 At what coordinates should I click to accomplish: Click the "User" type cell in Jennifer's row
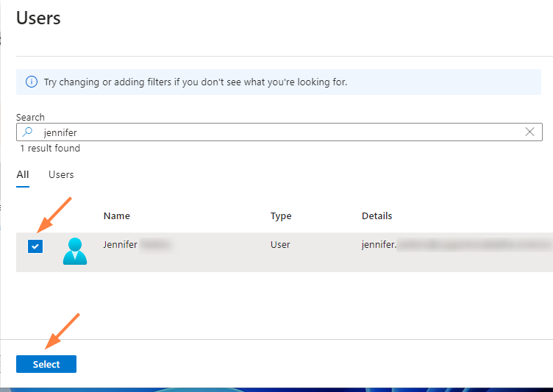(x=280, y=245)
